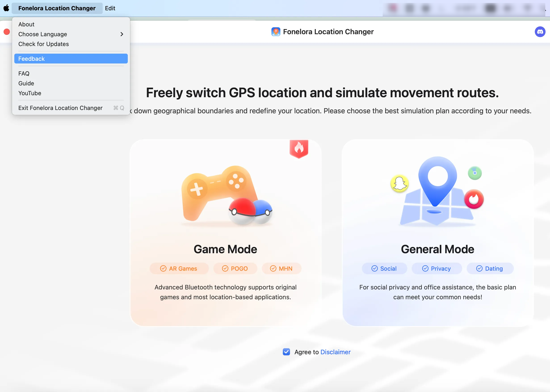Click the MHN tag

[281, 268]
